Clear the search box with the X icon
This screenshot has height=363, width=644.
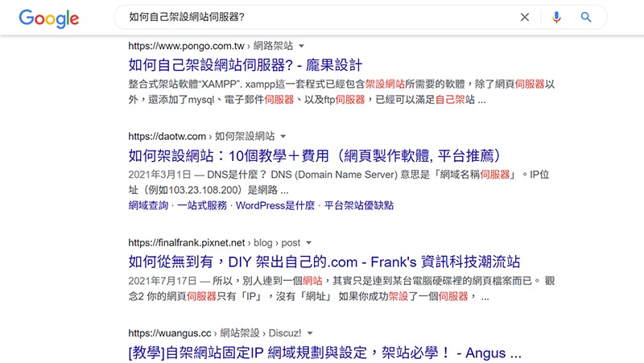pos(525,17)
